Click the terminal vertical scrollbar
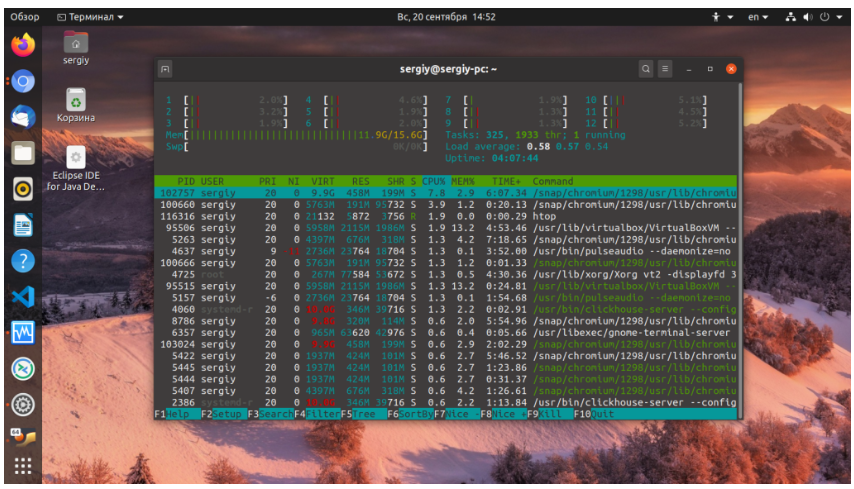Viewport: 854px width, 489px height. [740, 250]
